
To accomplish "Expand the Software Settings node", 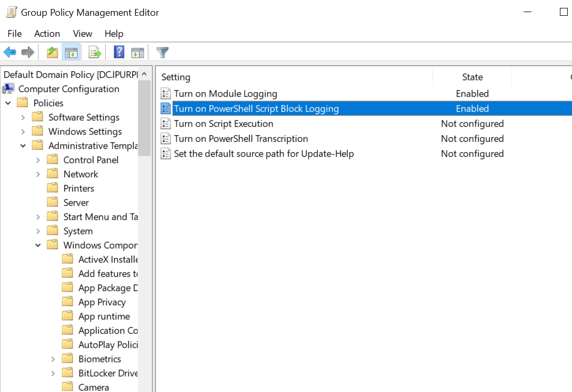I will 23,117.
